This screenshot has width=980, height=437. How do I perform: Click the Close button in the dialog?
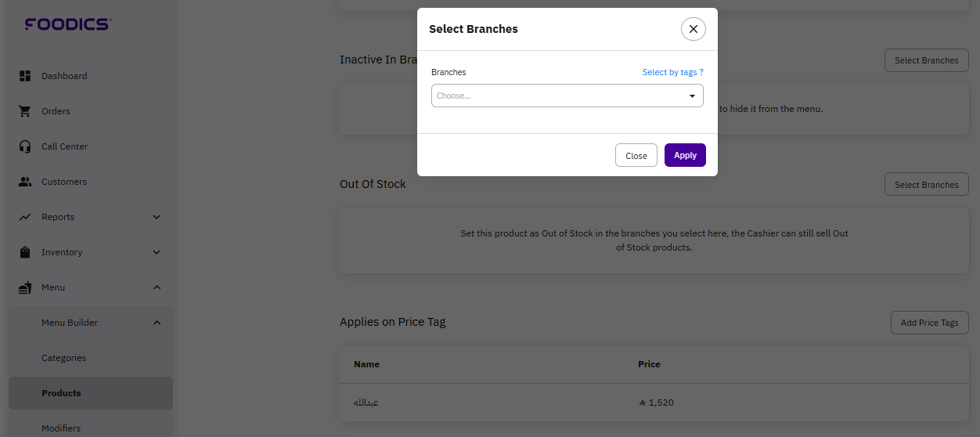(636, 155)
